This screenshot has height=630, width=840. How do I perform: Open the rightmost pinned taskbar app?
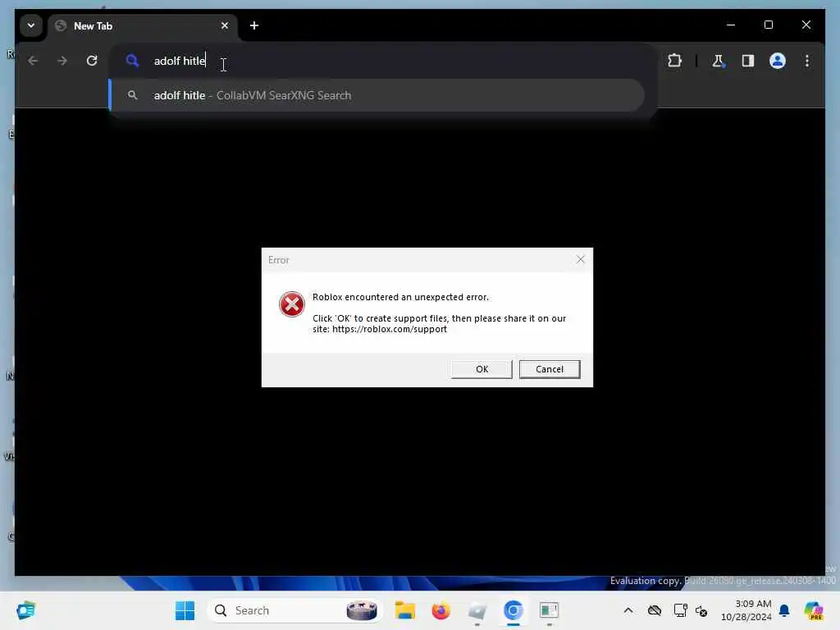(549, 610)
